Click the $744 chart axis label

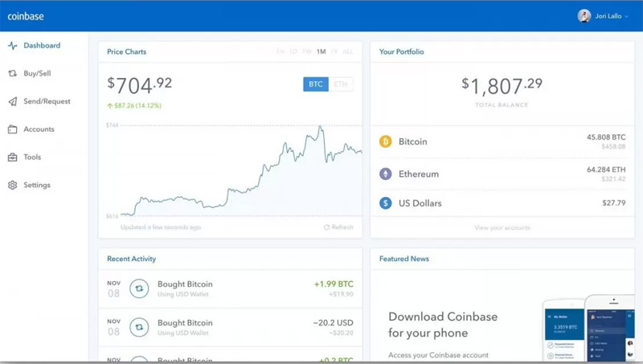[112, 125]
